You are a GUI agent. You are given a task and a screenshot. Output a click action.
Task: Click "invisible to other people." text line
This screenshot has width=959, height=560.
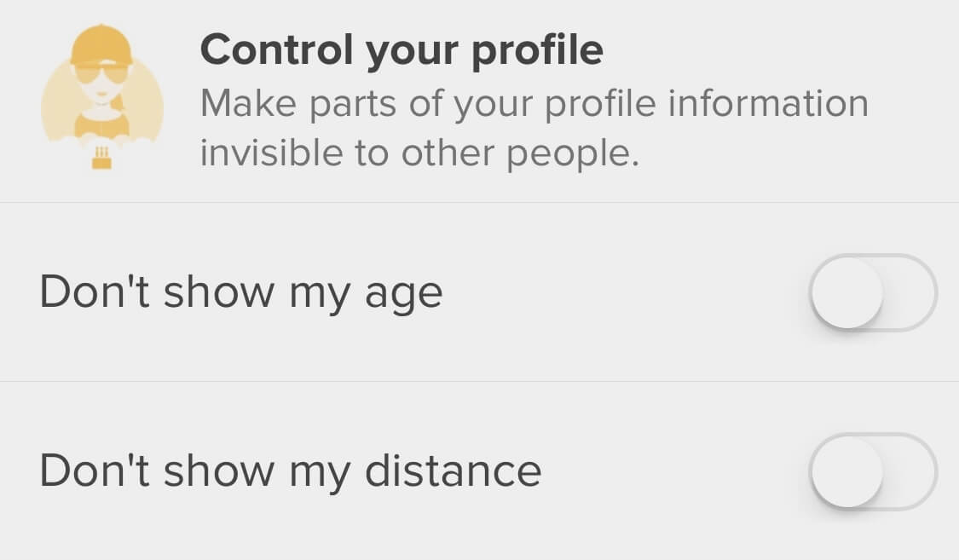click(x=419, y=153)
